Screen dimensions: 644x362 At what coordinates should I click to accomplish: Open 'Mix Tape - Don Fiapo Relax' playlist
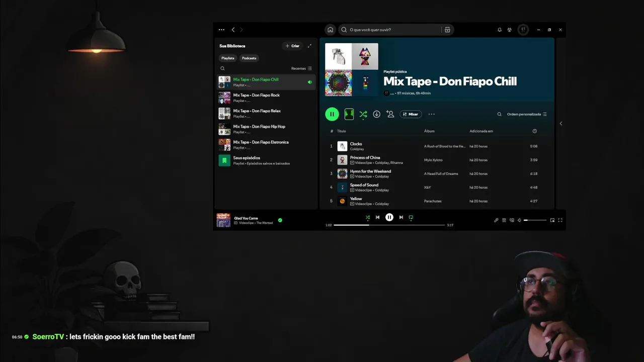pyautogui.click(x=266, y=113)
